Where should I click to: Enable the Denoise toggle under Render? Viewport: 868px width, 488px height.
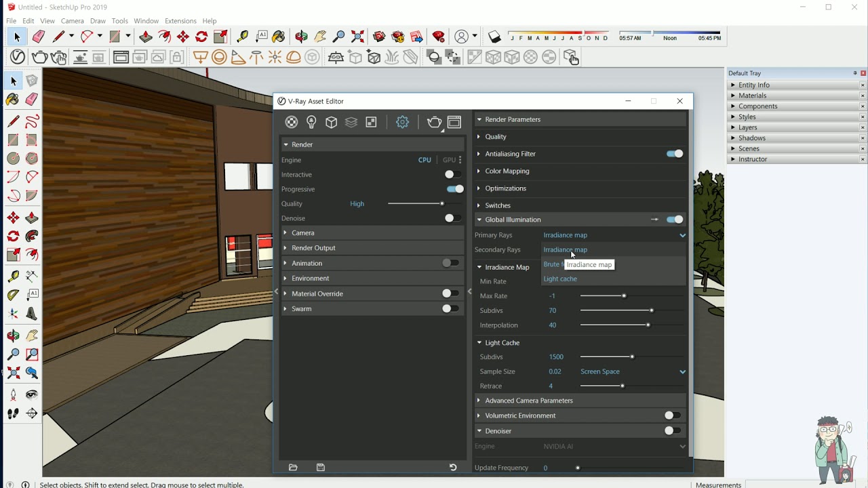pyautogui.click(x=453, y=218)
